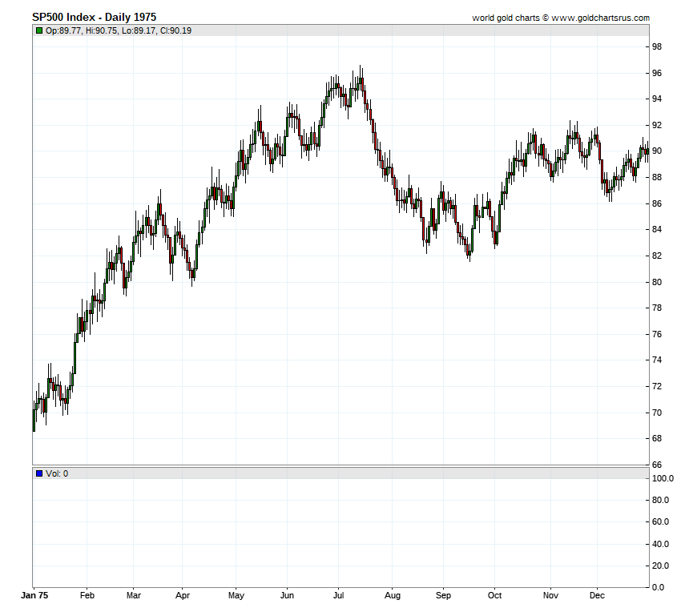Screen dimensions: 681x616
Task: Click the 'Dec' x-axis label
Action: click(x=597, y=596)
